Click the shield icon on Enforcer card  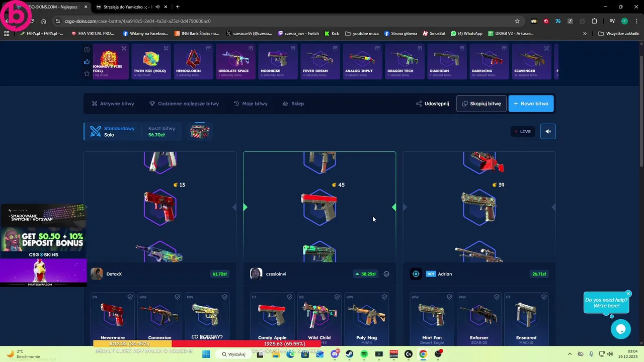click(x=497, y=297)
